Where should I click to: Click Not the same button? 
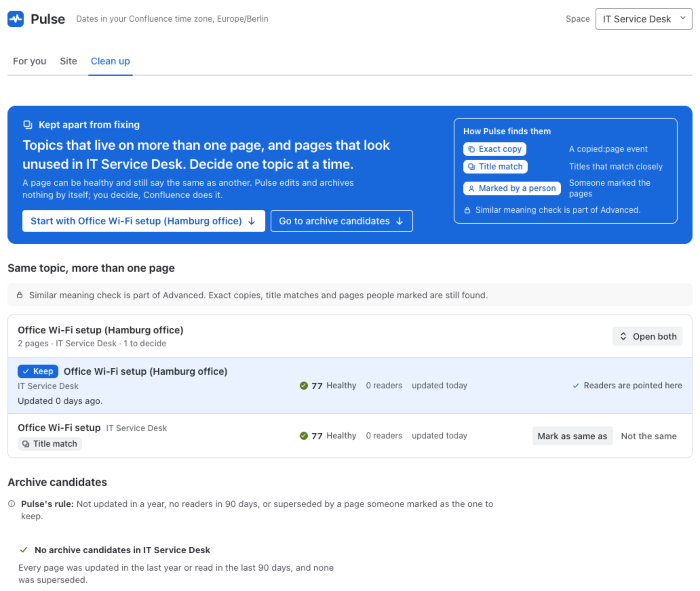648,436
